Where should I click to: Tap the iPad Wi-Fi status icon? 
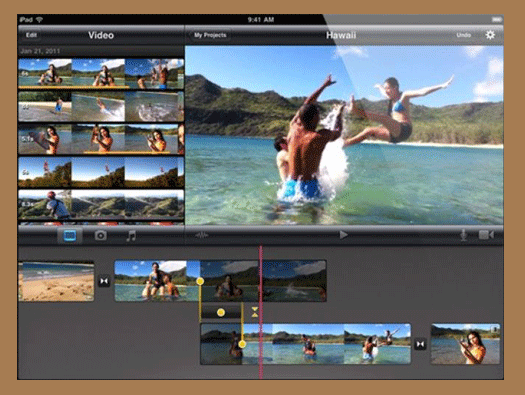click(39, 20)
